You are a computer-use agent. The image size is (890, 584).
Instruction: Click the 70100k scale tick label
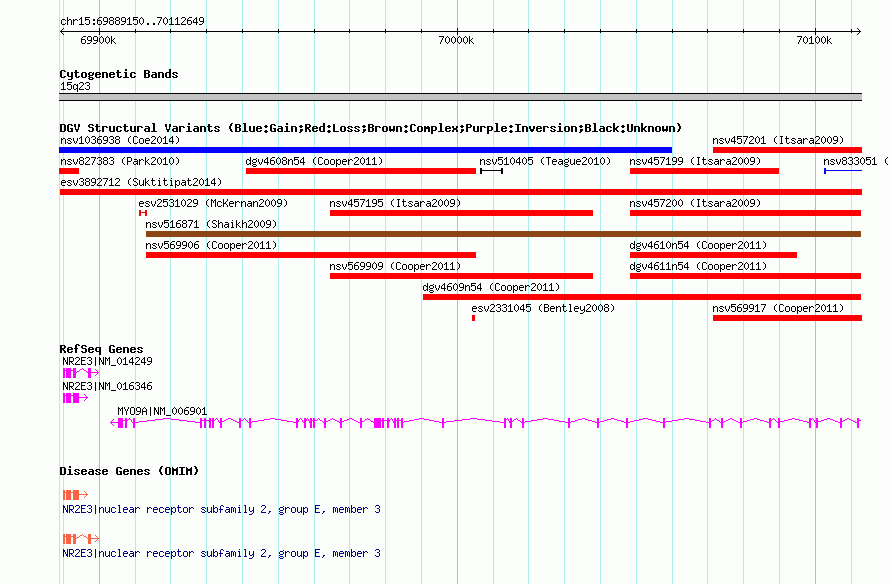click(x=814, y=40)
